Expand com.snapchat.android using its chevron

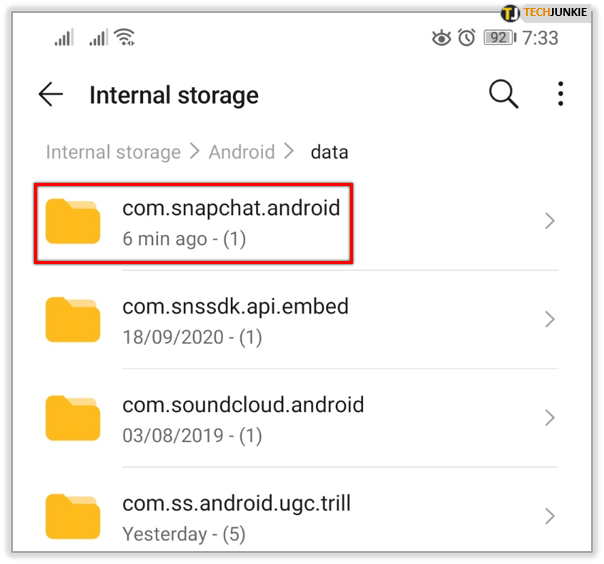[x=550, y=221]
